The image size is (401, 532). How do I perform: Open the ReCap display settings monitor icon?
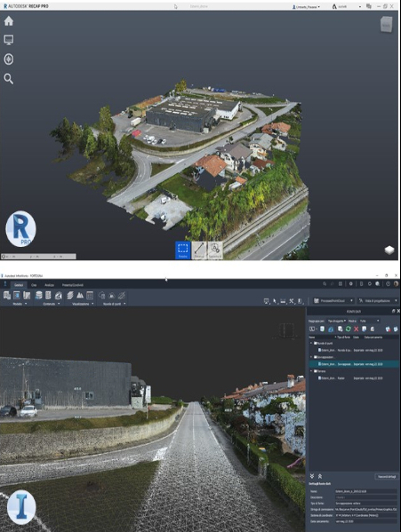[9, 40]
